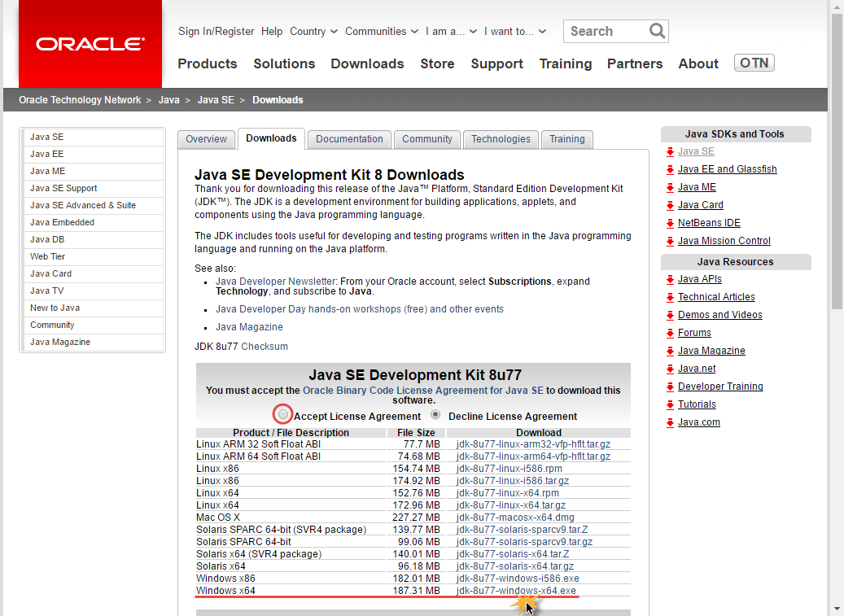Switch to the Training tab
Image resolution: width=844 pixels, height=616 pixels.
click(566, 139)
